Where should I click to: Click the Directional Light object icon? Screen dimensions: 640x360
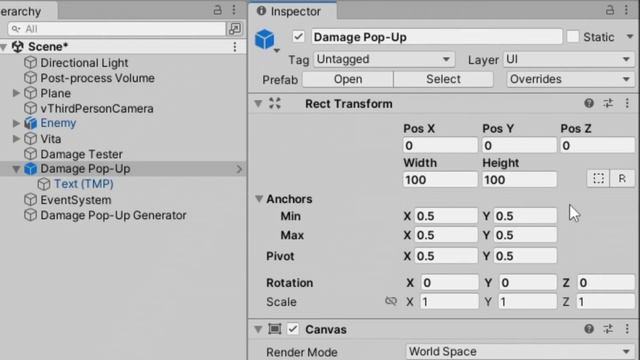30,62
